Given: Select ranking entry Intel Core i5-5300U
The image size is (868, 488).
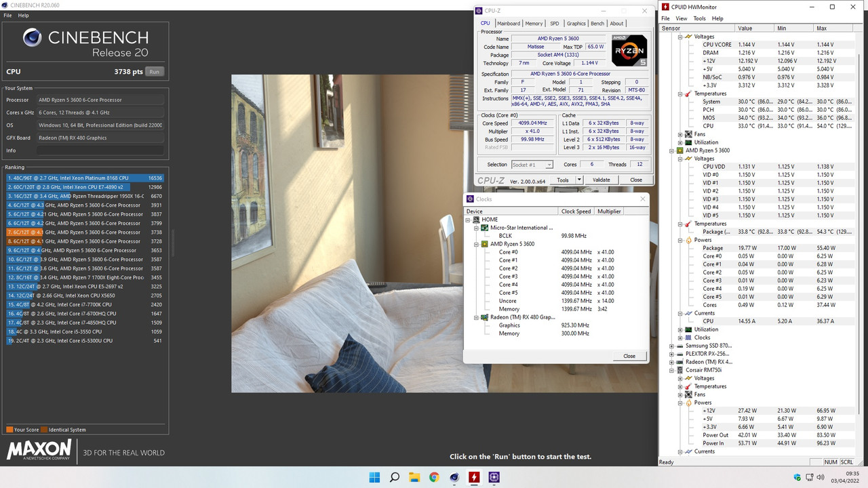Looking at the screenshot, I should (85, 341).
